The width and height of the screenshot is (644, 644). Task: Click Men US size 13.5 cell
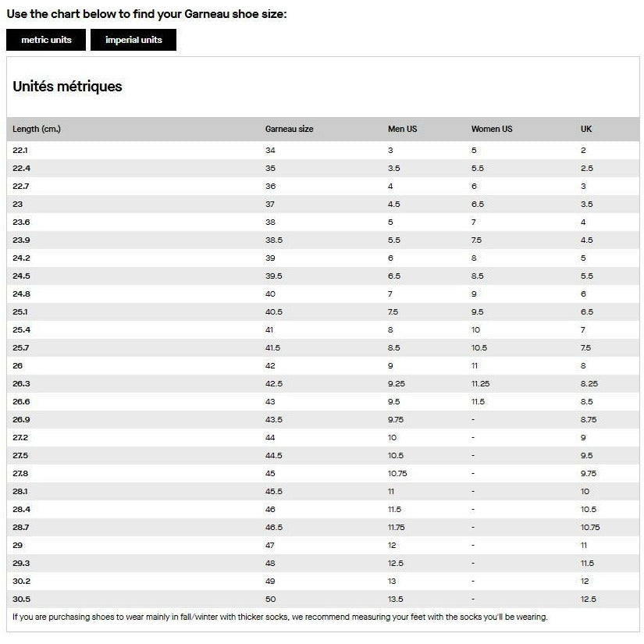pyautogui.click(x=395, y=599)
